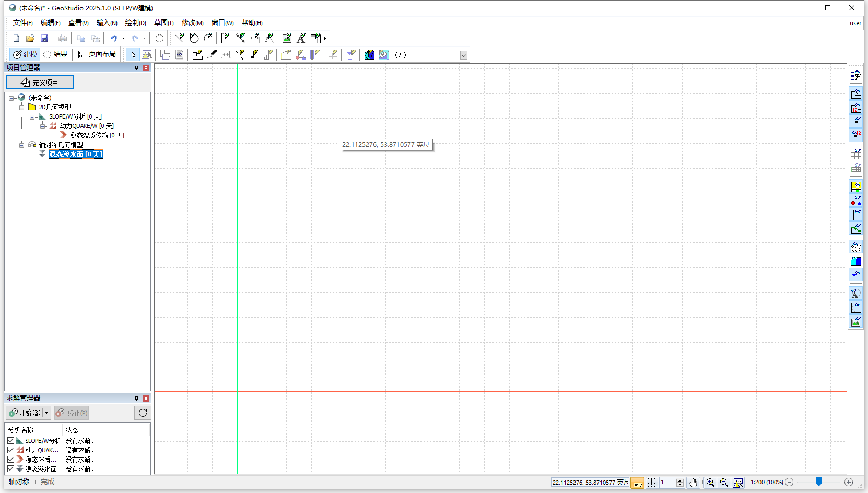Toggle the grid snap icon in status bar
The width and height of the screenshot is (868, 493).
coord(652,483)
